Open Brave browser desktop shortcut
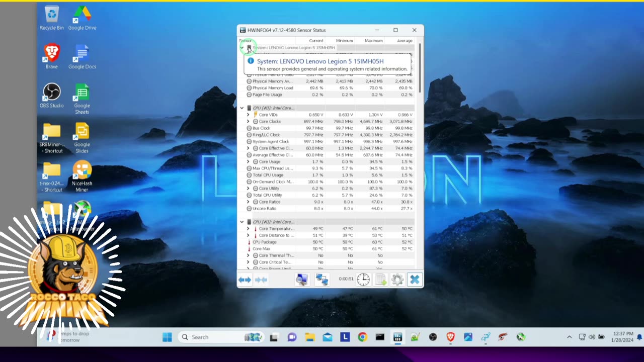Screen dimensions: 644x362 52,57
